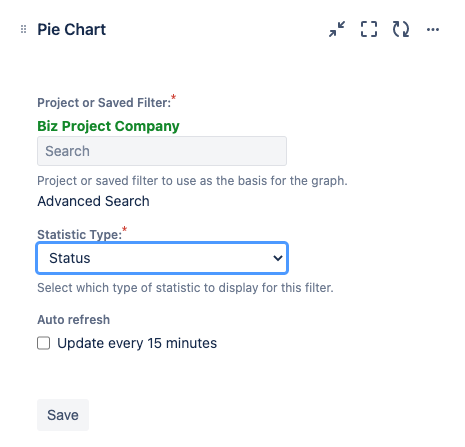The image size is (465, 447).
Task: Click the chevron arrow of Status select
Action: coord(278,258)
